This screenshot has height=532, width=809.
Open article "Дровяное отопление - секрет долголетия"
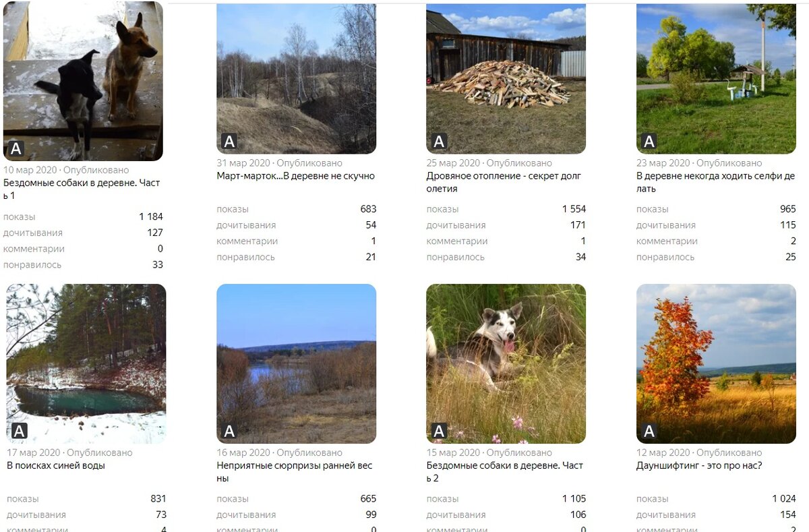pos(504,182)
